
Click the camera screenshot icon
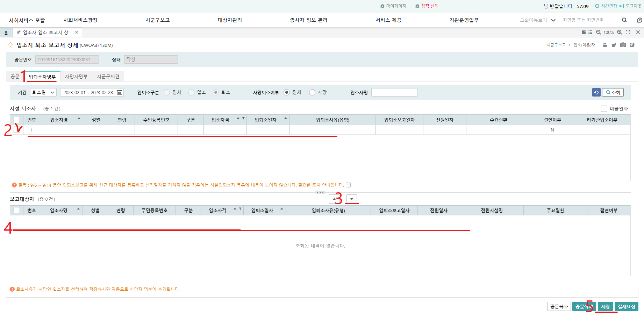click(x=623, y=45)
